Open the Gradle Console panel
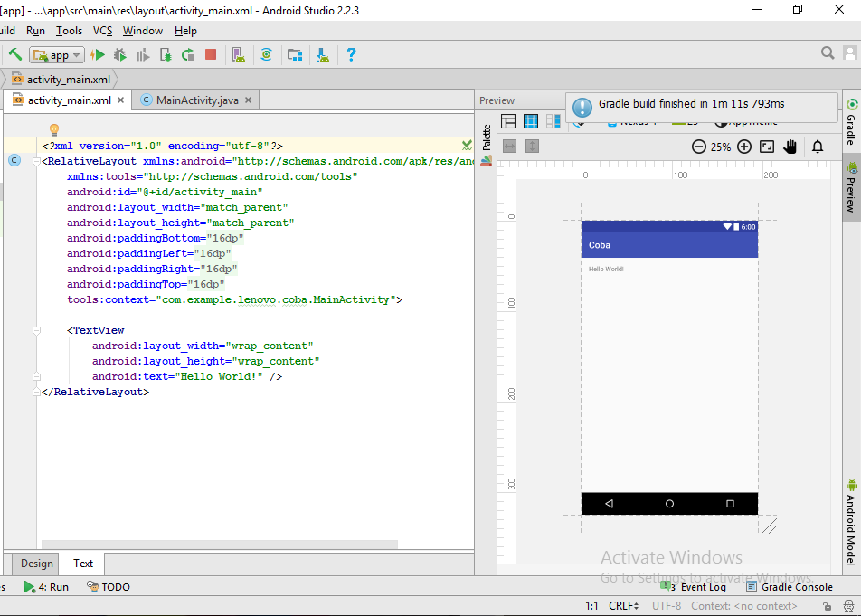Image resolution: width=861 pixels, height=616 pixels. [789, 587]
